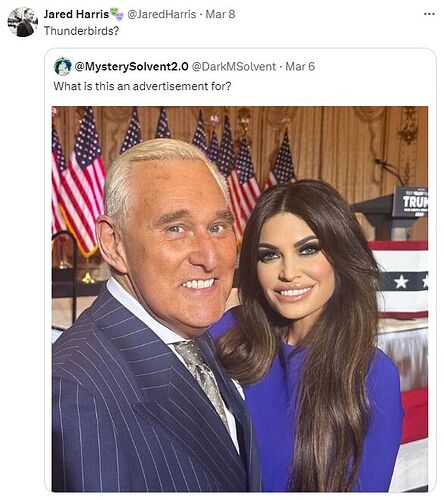Click the Jared Harris display name
Screen dimensions: 444x500
coord(76,14)
